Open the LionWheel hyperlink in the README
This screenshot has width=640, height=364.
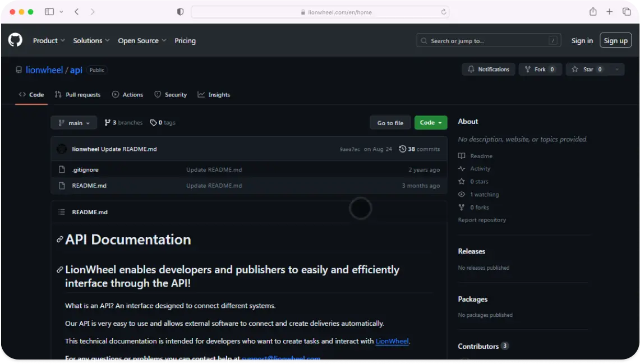[x=392, y=341]
